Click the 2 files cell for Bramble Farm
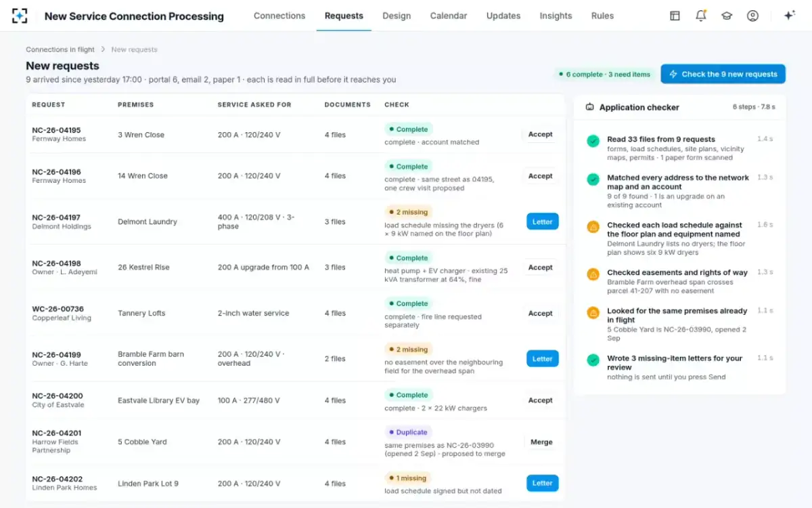 (335, 359)
